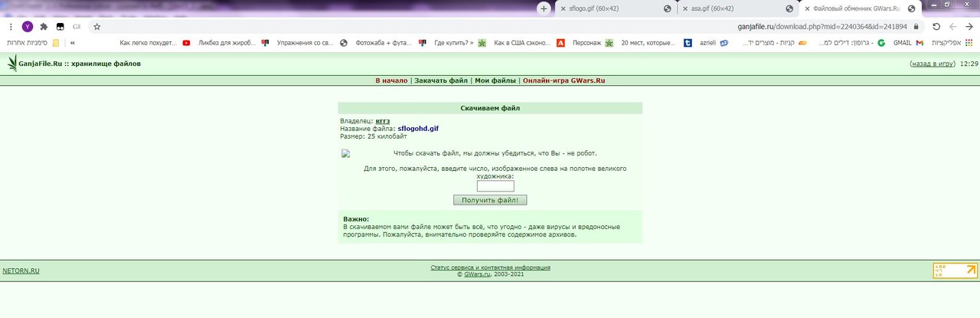Open the Упражнения со св bookmark
980x318 pixels.
(x=312, y=43)
